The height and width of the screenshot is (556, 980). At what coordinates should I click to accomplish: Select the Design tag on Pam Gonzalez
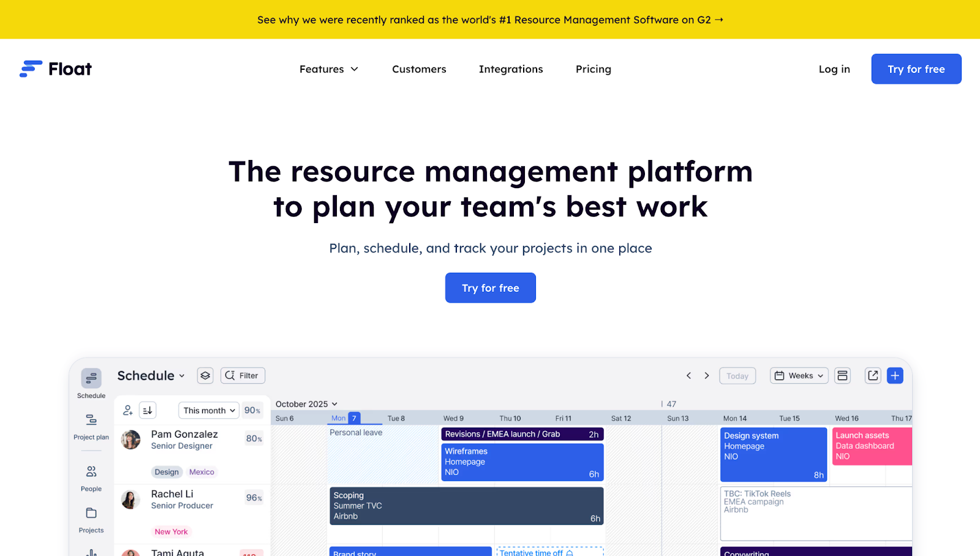click(x=167, y=472)
